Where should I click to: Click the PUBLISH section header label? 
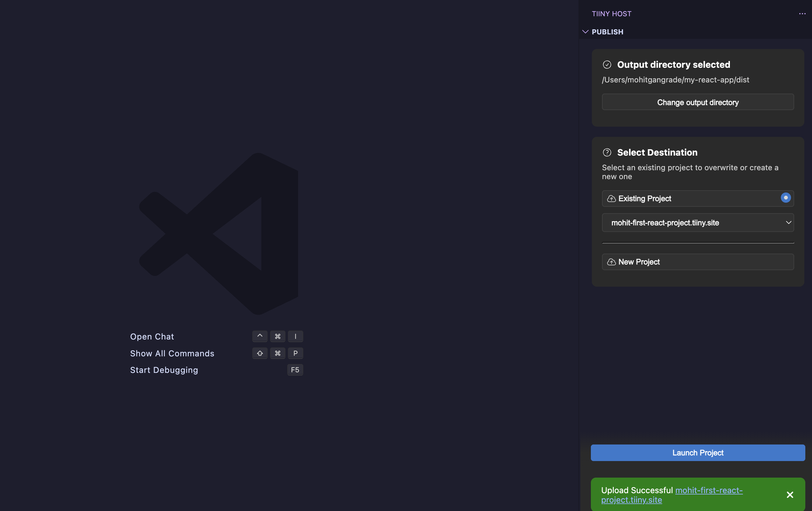607,32
